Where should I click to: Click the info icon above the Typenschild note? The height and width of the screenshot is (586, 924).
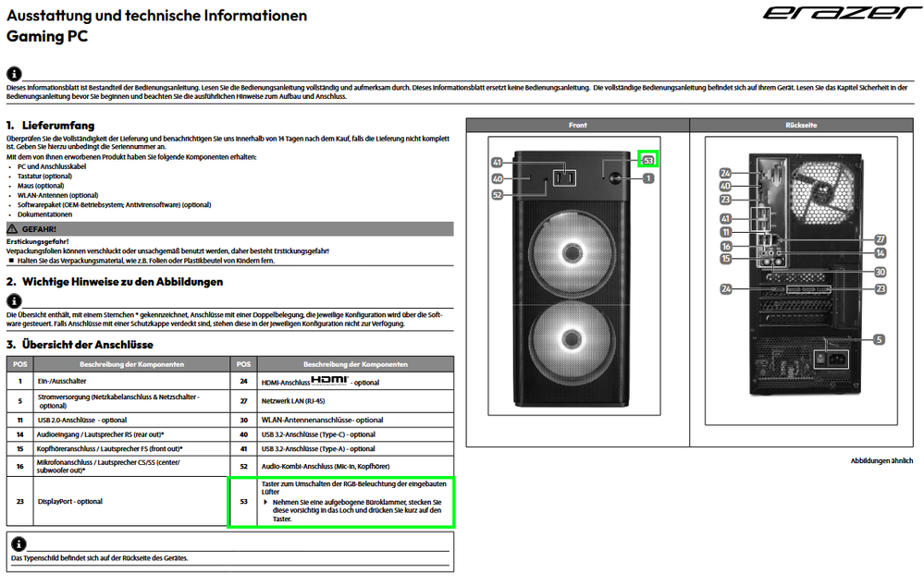tap(18, 543)
